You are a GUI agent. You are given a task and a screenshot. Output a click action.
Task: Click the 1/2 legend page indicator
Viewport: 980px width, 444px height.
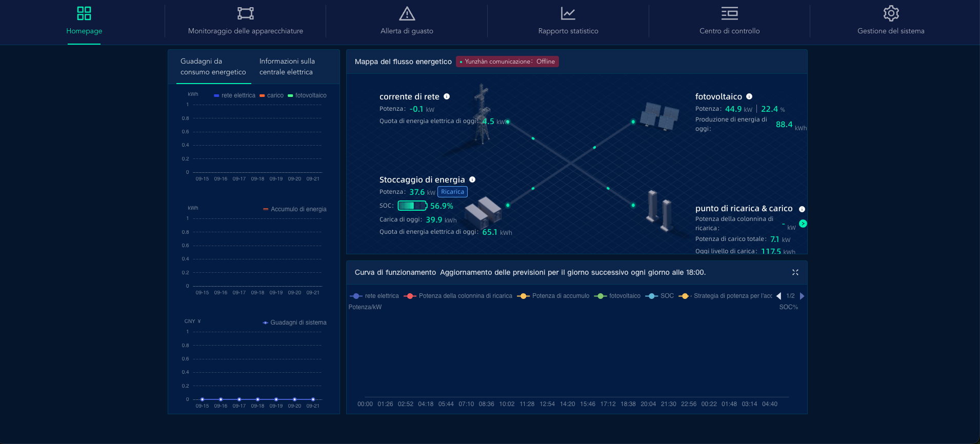(x=790, y=296)
